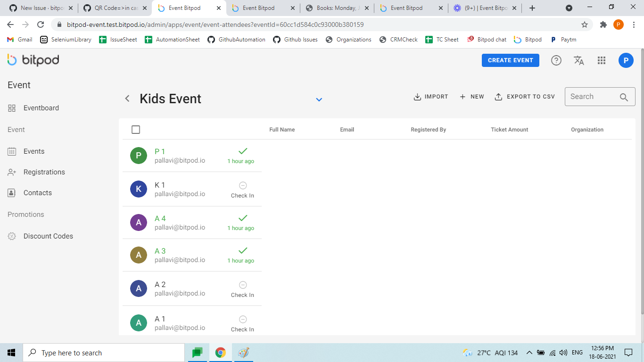Open the Paint taskbar icon
Viewport: 644px width, 362px height.
pyautogui.click(x=243, y=353)
